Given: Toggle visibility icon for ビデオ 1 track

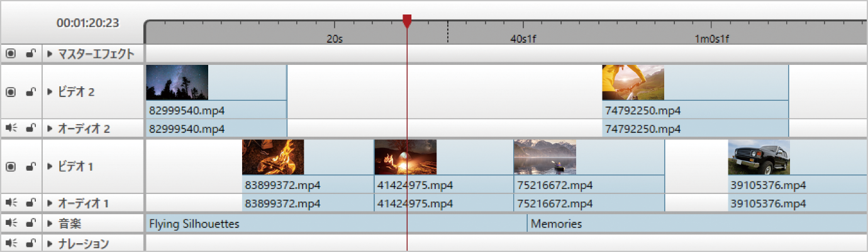Looking at the screenshot, I should (x=11, y=166).
